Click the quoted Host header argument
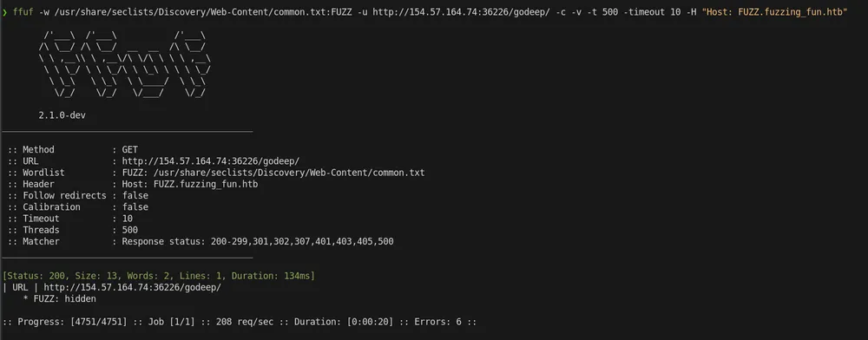Image resolution: width=868 pixels, height=340 pixels. [x=774, y=11]
